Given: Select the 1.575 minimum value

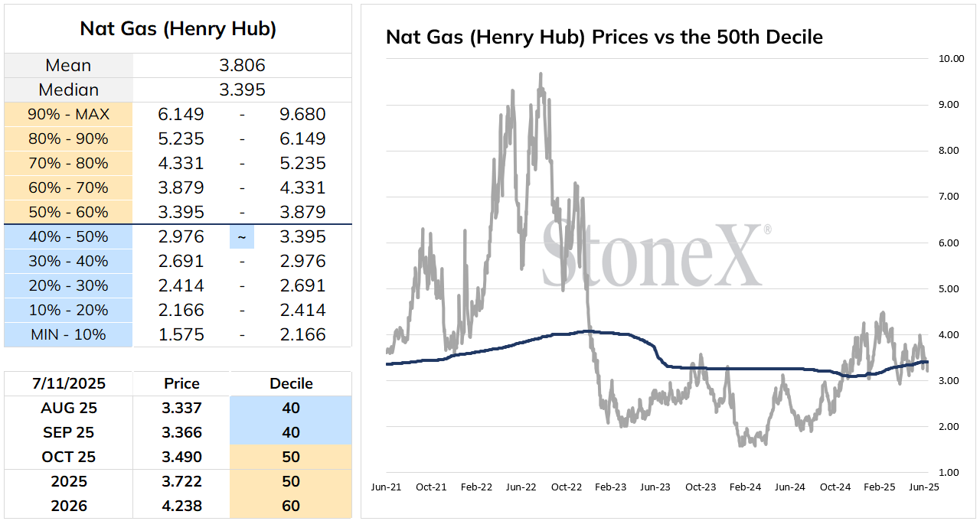Looking at the screenshot, I should (181, 334).
